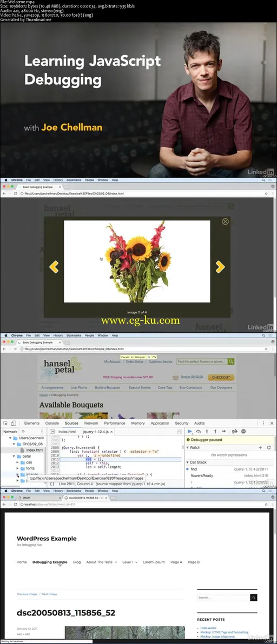Click the yellow CHECKOUT button
This screenshot has height=644, width=277.
pos(221,377)
